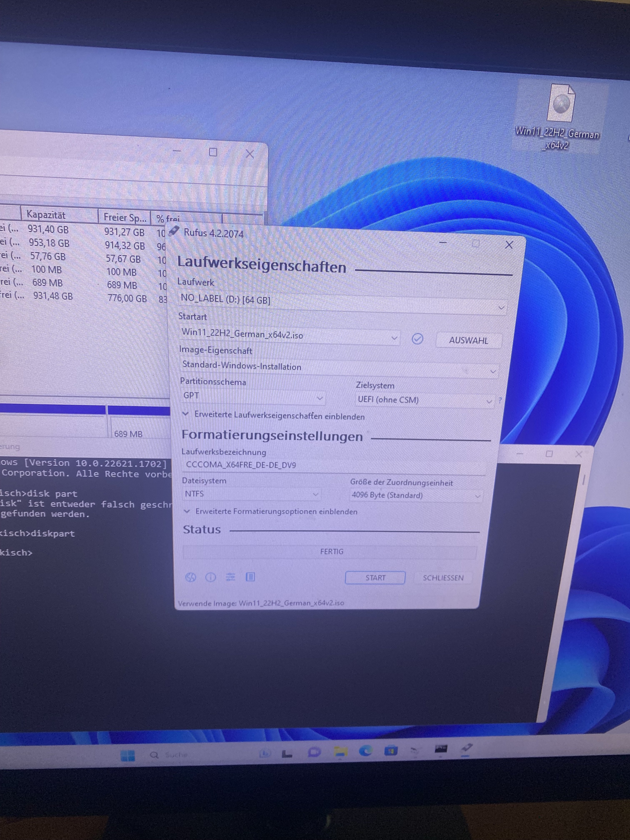630x840 pixels.
Task: Click the FERTIG status progress bar
Action: [330, 551]
